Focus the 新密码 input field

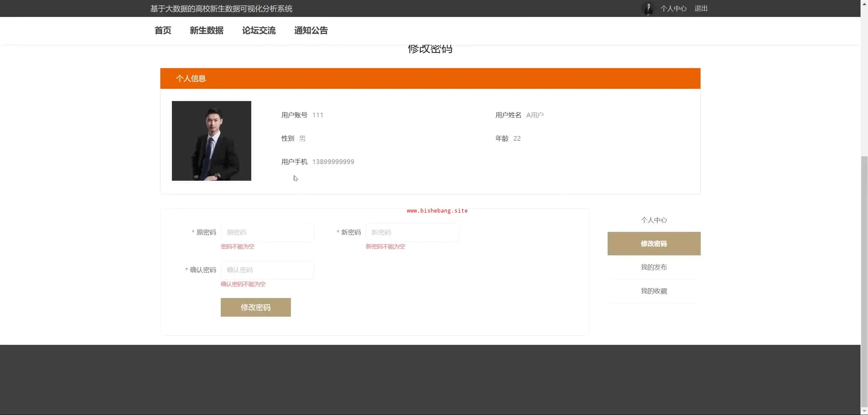coord(412,233)
